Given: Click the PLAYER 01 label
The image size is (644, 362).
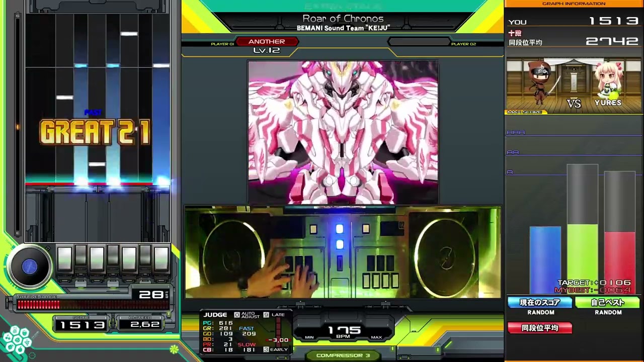Looking at the screenshot, I should [222, 44].
